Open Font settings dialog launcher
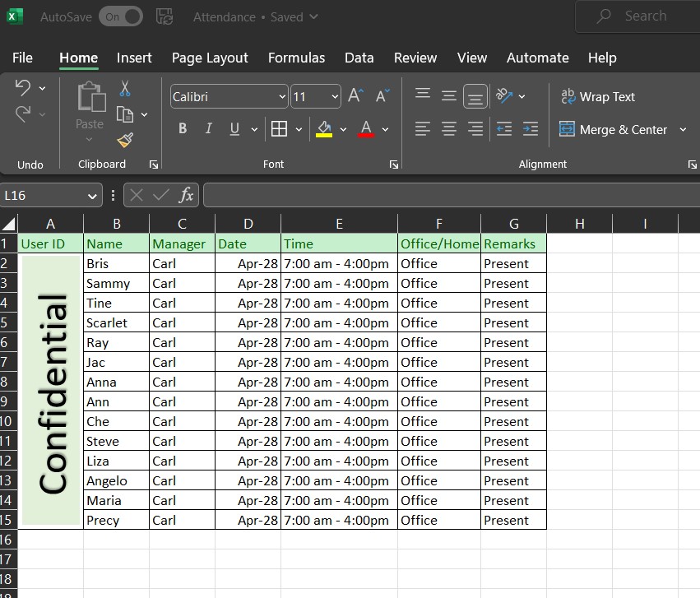Viewport: 700px width, 598px height. pyautogui.click(x=394, y=165)
